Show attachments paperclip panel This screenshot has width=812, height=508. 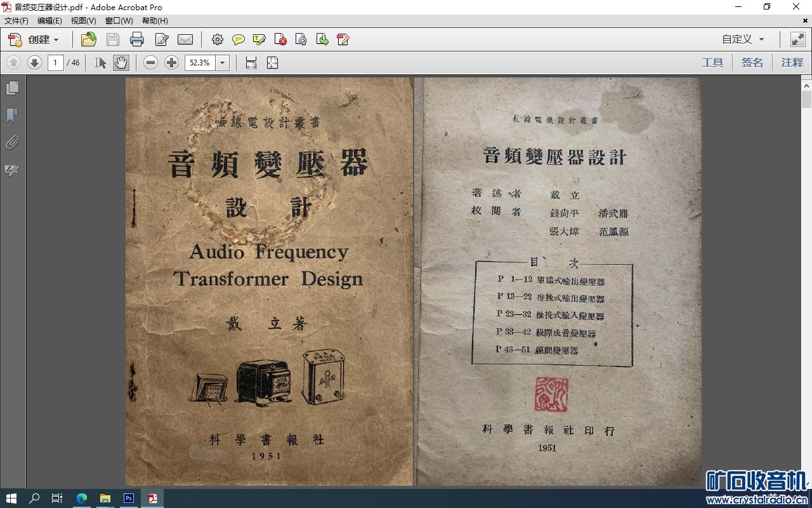pos(12,143)
